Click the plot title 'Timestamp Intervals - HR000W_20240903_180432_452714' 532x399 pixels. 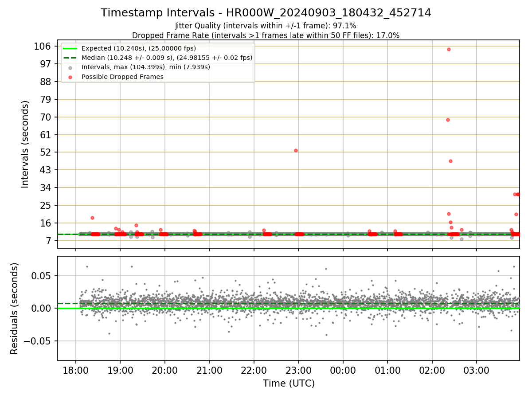(266, 13)
